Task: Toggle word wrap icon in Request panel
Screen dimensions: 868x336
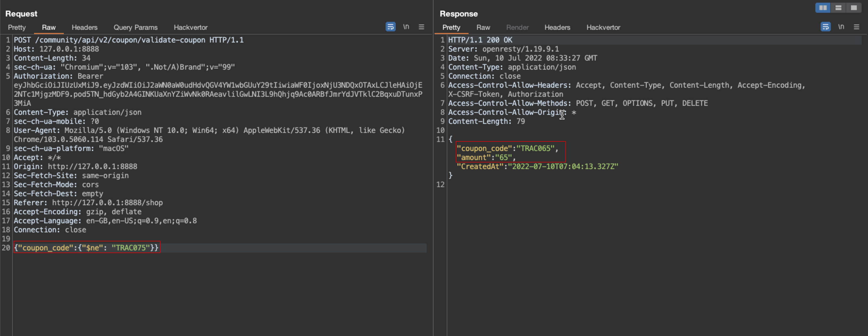Action: (390, 27)
